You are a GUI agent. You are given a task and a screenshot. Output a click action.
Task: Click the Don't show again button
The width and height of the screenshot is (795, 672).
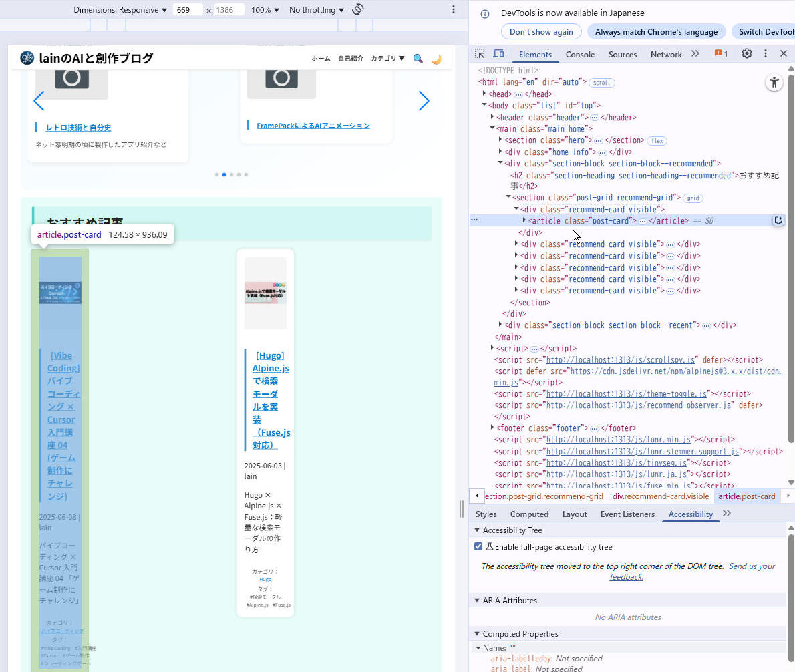[x=541, y=31]
